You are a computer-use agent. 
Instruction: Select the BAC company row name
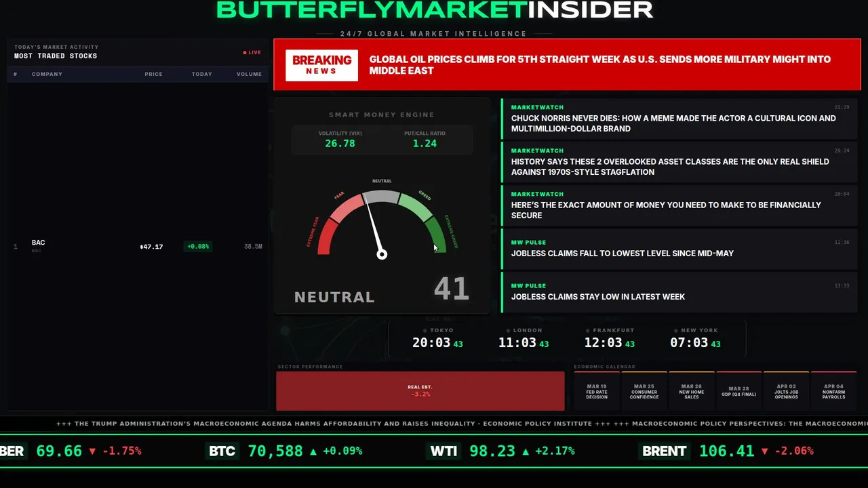click(x=38, y=243)
